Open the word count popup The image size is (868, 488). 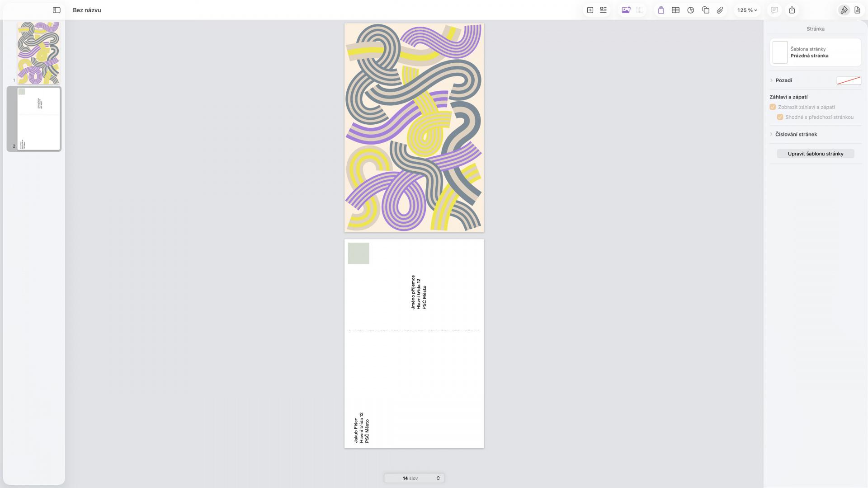414,478
